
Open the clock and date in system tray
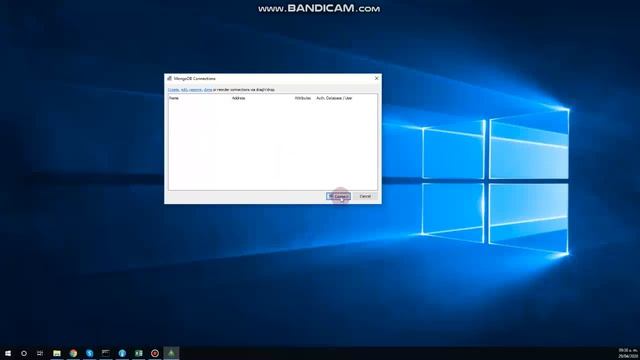tap(628, 353)
